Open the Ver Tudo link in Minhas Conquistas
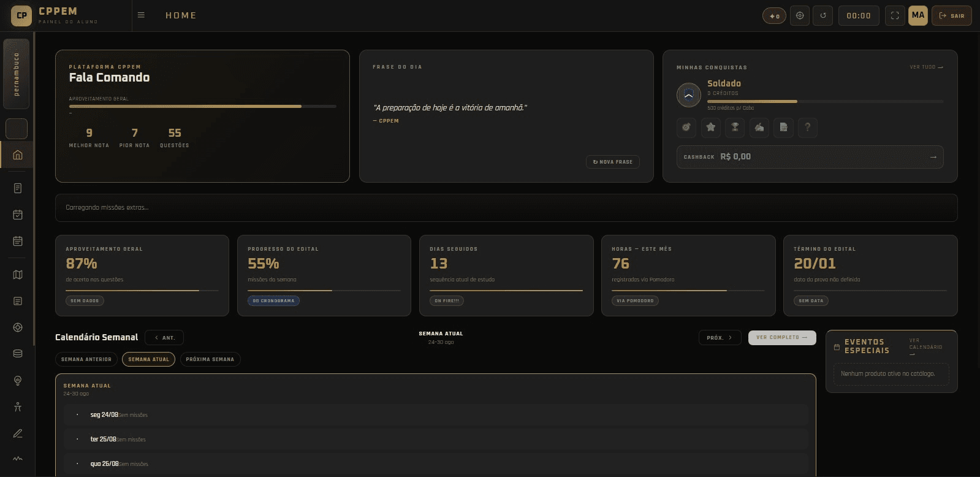 click(x=926, y=67)
